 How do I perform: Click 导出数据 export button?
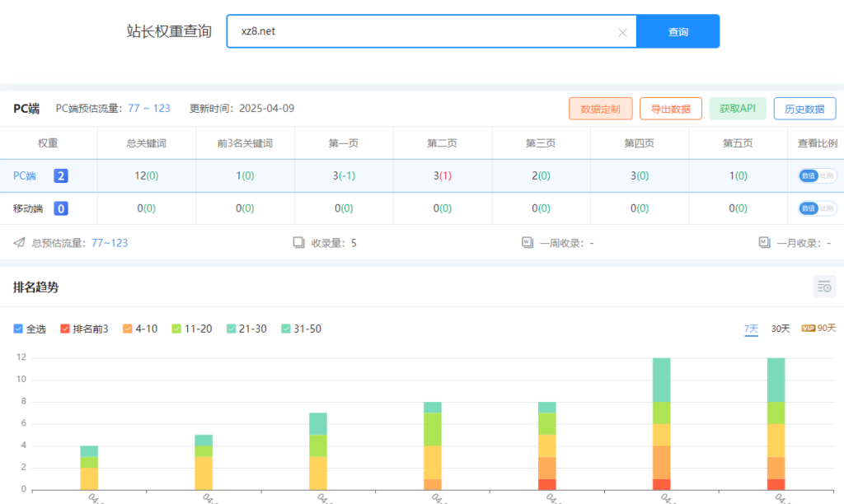click(x=671, y=109)
